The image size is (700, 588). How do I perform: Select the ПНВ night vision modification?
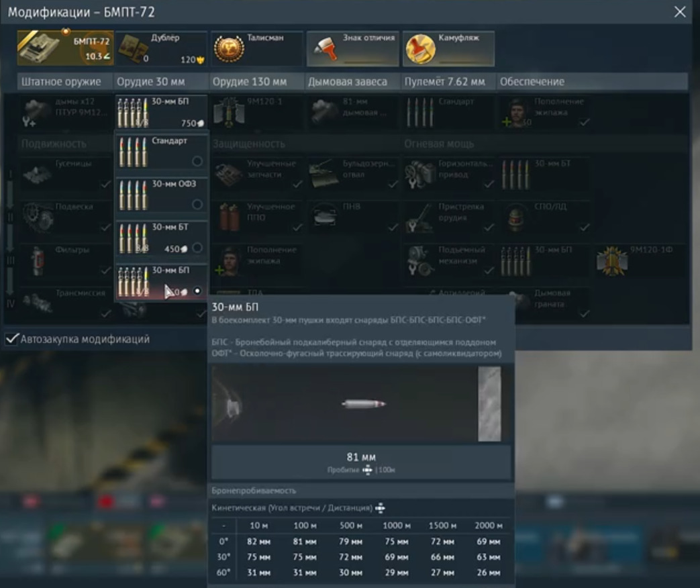[325, 217]
